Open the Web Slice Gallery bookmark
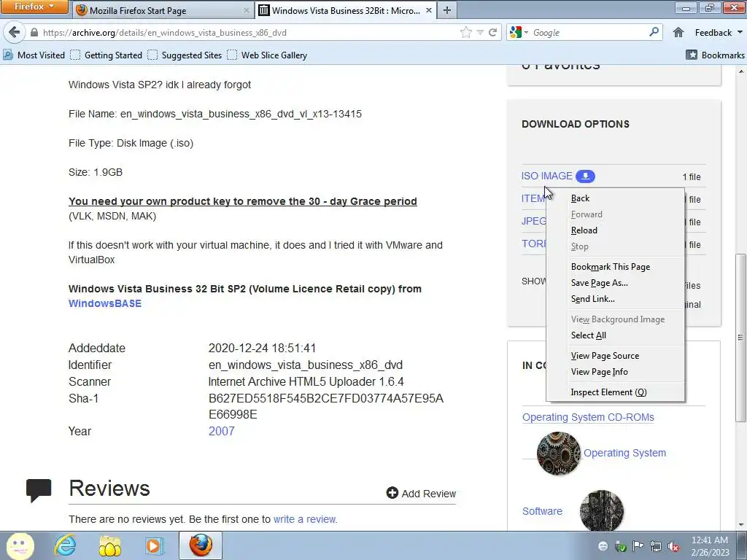 [267, 55]
